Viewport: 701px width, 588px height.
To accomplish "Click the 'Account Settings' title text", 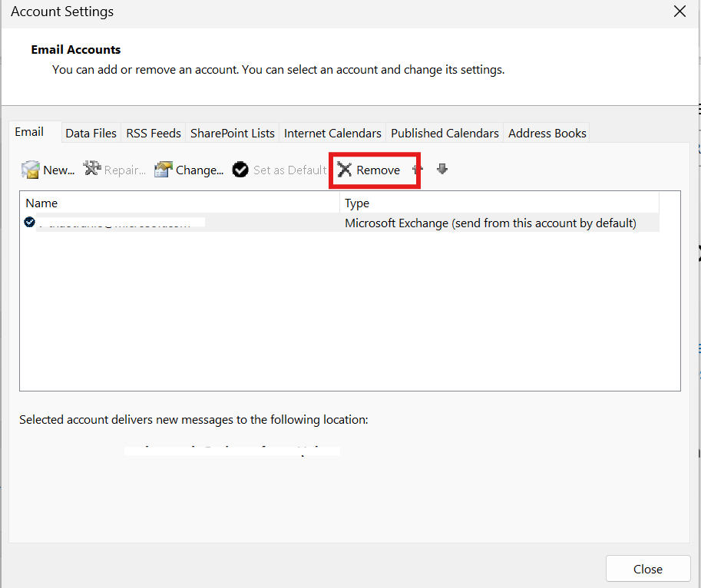I will click(62, 12).
